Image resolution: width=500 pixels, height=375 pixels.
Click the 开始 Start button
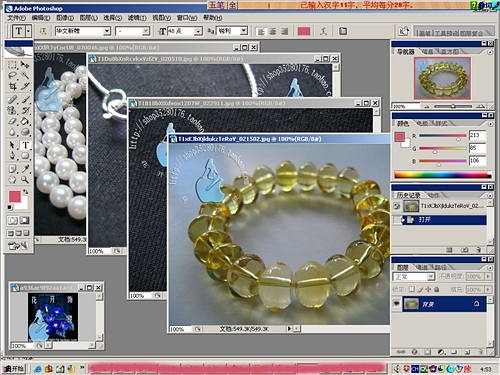14,369
